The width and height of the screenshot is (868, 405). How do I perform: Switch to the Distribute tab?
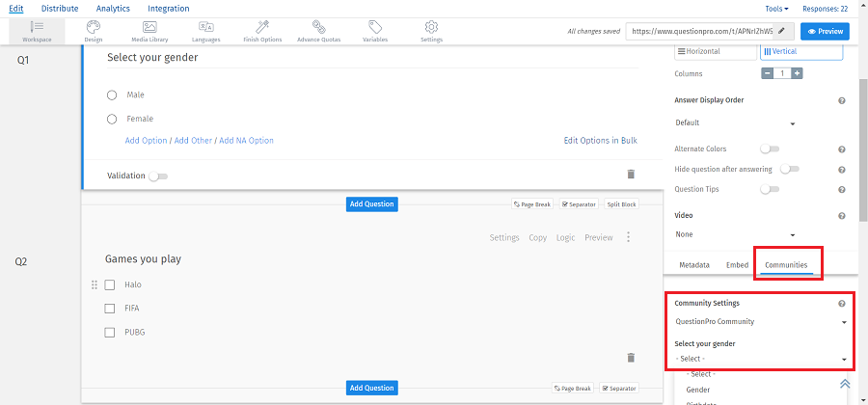[60, 9]
